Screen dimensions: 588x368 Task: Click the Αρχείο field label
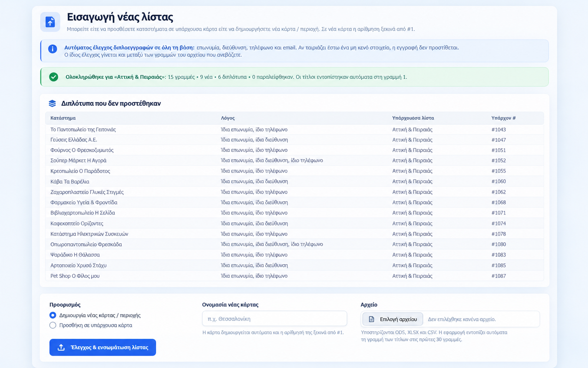[369, 305]
